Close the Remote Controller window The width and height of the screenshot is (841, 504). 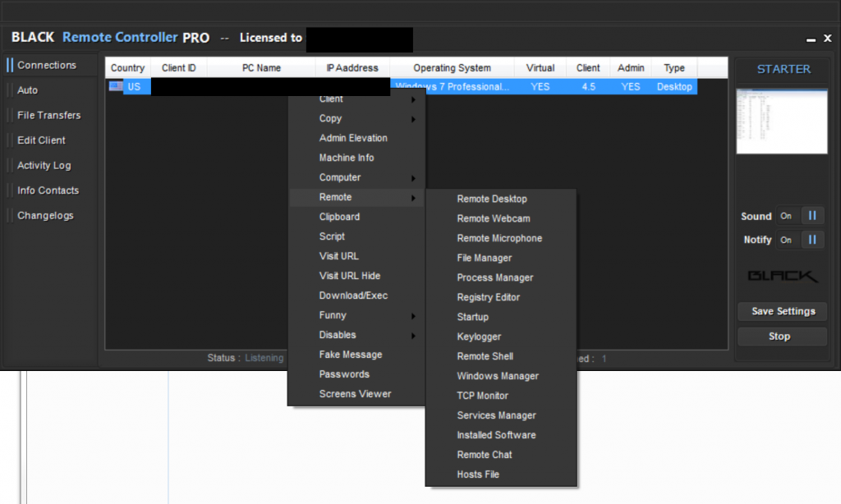pyautogui.click(x=828, y=39)
